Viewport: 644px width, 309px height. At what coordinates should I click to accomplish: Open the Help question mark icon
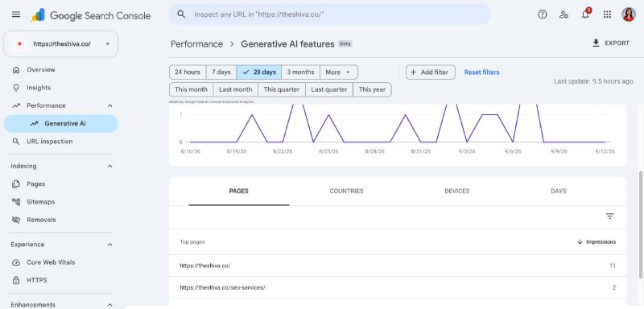542,14
